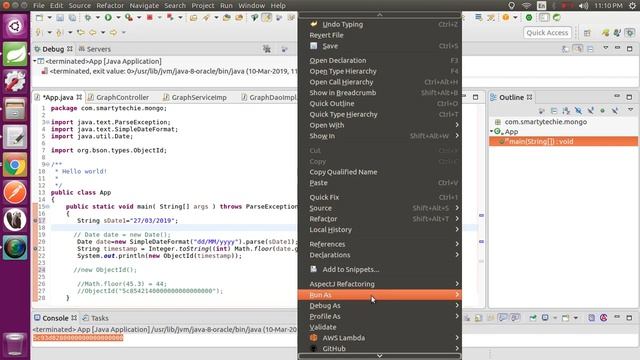Click the Forward navigation arrow icon
The width and height of the screenshot is (640, 360).
(x=113, y=32)
